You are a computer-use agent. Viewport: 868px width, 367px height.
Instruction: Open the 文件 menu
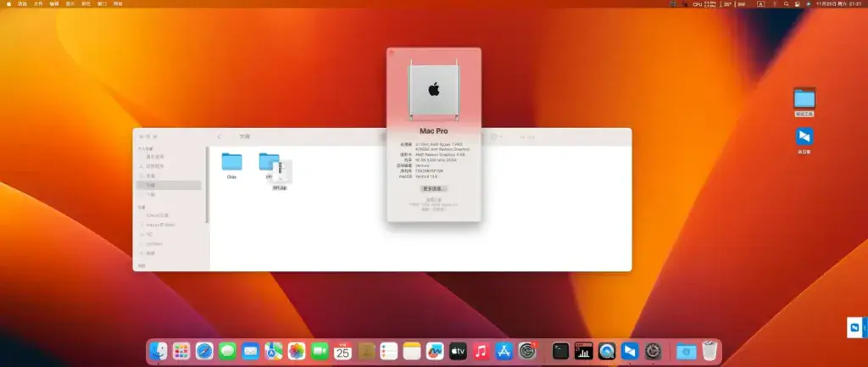[x=38, y=4]
